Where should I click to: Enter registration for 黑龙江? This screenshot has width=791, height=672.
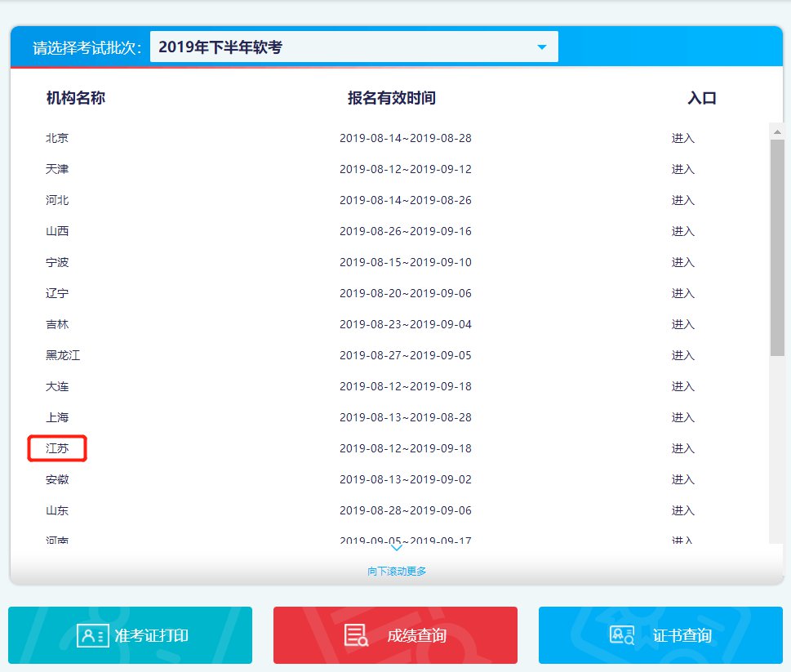click(x=682, y=355)
